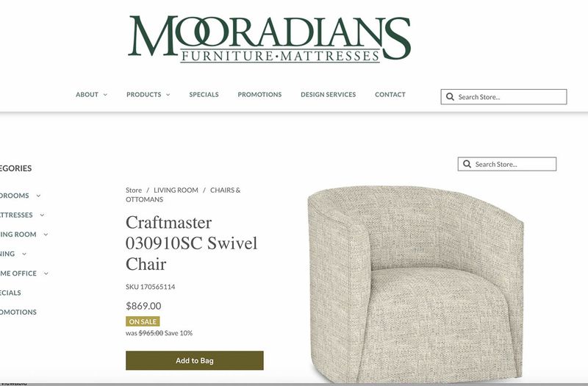Focus the top navigation Search Store field
Screen dimensions: 588x386
point(503,97)
